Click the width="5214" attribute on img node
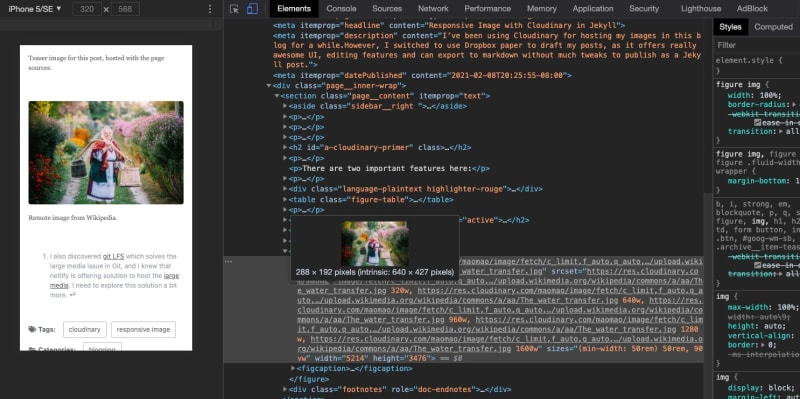 pyautogui.click(x=342, y=358)
